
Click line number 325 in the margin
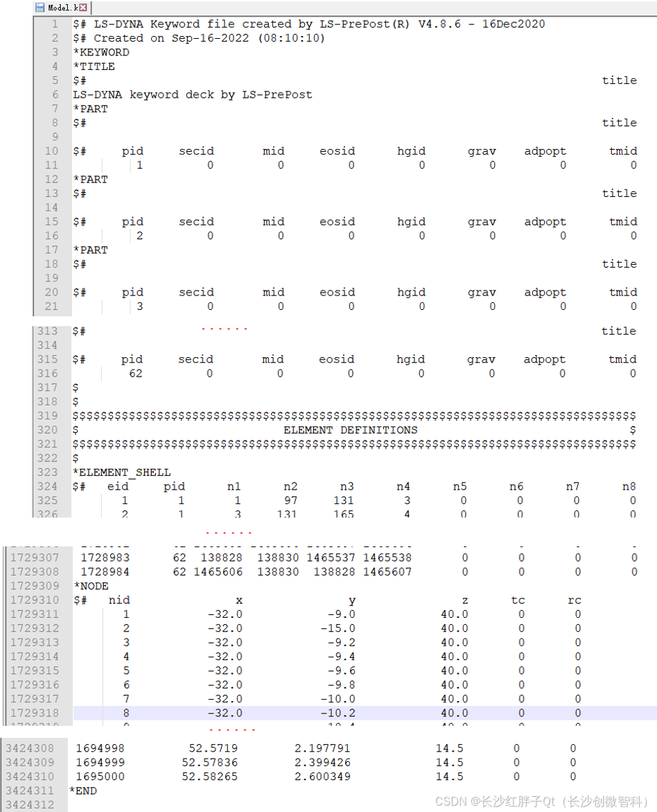coord(48,501)
